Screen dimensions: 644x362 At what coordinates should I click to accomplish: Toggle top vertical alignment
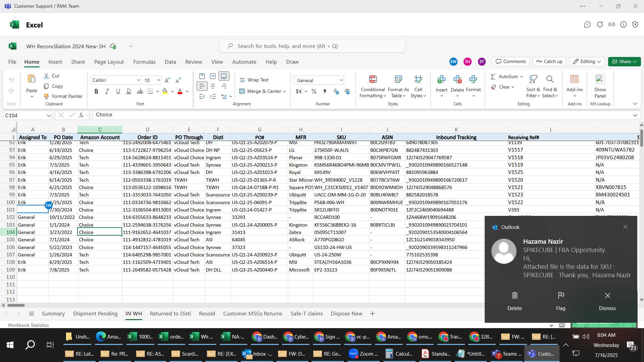coord(202,76)
